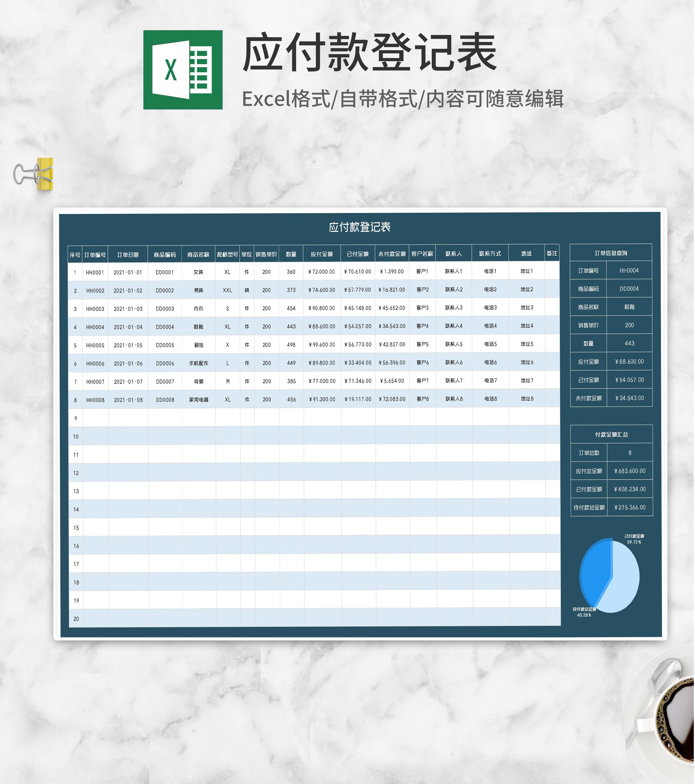This screenshot has width=695, height=784.
Task: Click the 商品编码 query value DD0004
Action: click(x=629, y=289)
